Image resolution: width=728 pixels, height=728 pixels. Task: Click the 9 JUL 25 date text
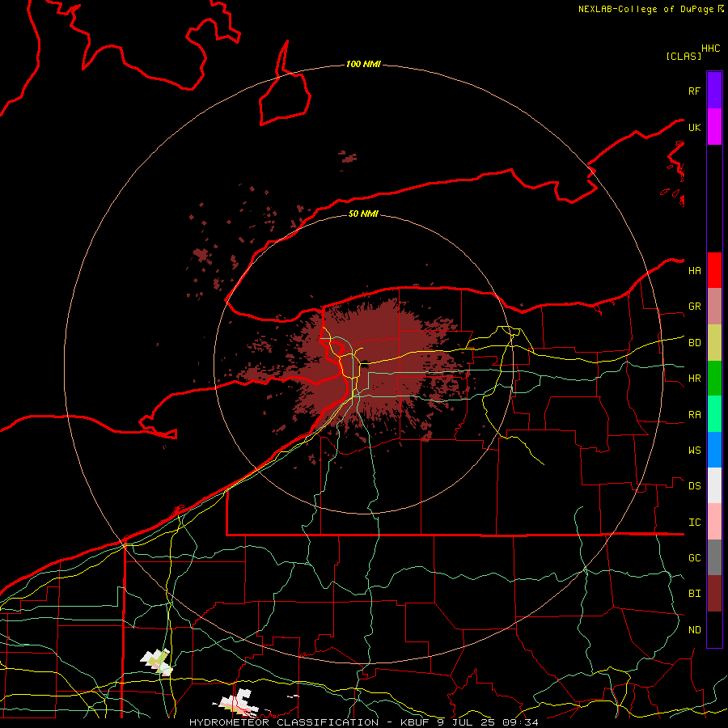click(467, 722)
